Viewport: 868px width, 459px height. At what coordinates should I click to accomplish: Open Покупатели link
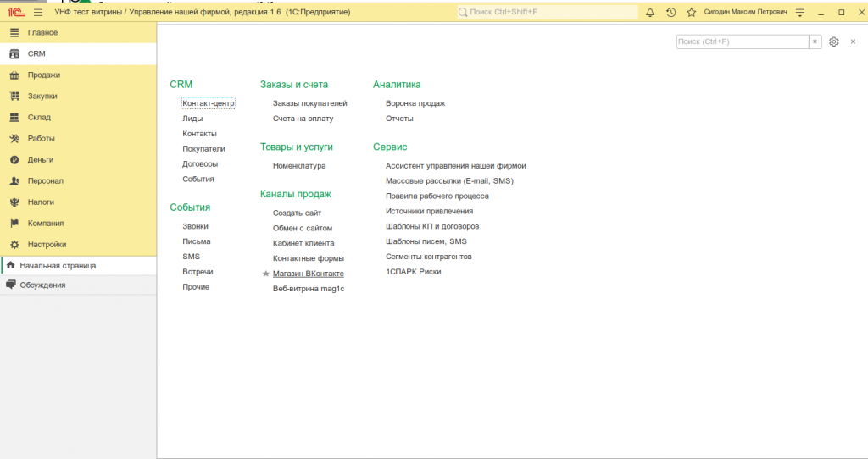point(203,149)
